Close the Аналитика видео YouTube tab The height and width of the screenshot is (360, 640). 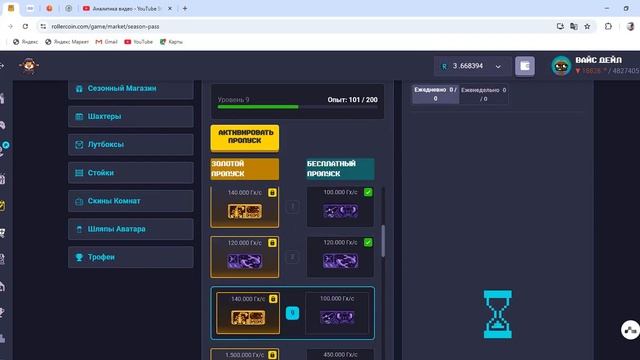coord(170,8)
